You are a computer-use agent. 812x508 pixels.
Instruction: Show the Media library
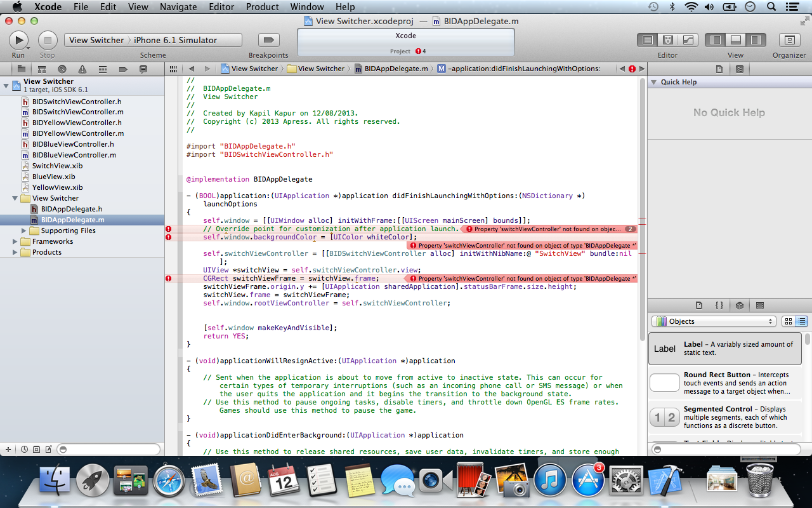pyautogui.click(x=760, y=305)
